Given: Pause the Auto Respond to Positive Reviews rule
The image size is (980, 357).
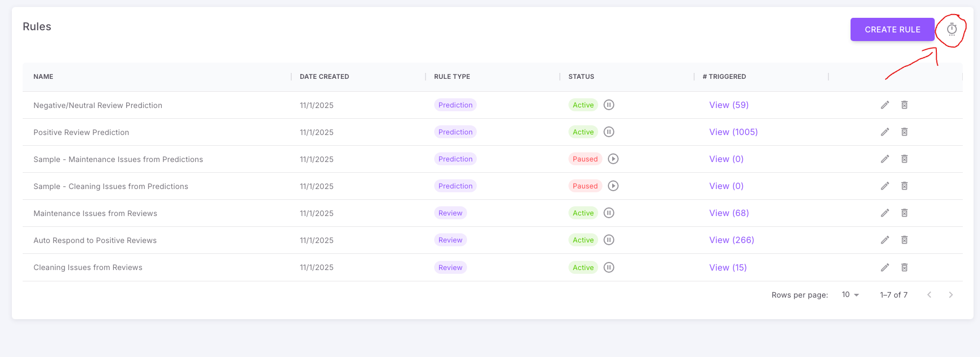Looking at the screenshot, I should 609,240.
